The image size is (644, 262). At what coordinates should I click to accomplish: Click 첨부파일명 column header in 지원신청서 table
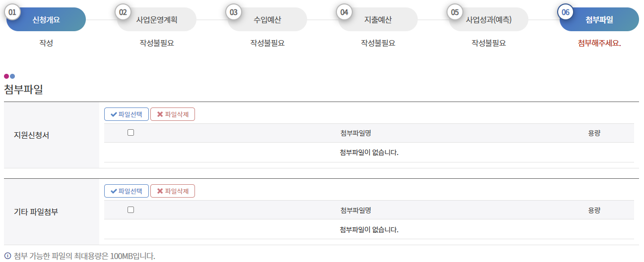point(356,133)
